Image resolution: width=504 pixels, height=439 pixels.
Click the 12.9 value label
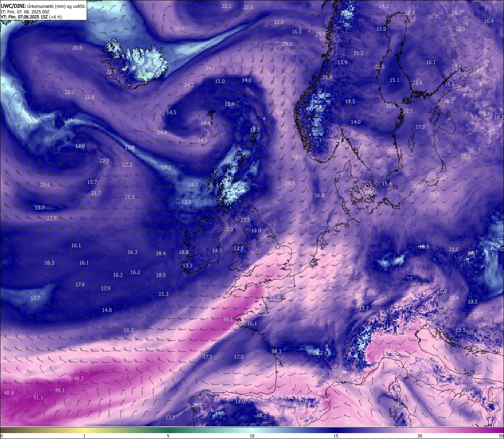pos(80,146)
